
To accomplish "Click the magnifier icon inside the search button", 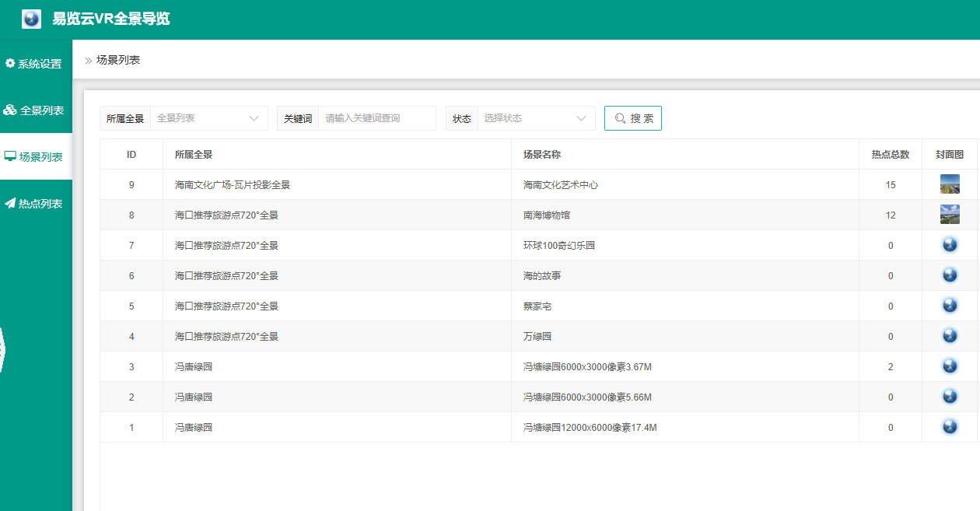I will coord(620,117).
